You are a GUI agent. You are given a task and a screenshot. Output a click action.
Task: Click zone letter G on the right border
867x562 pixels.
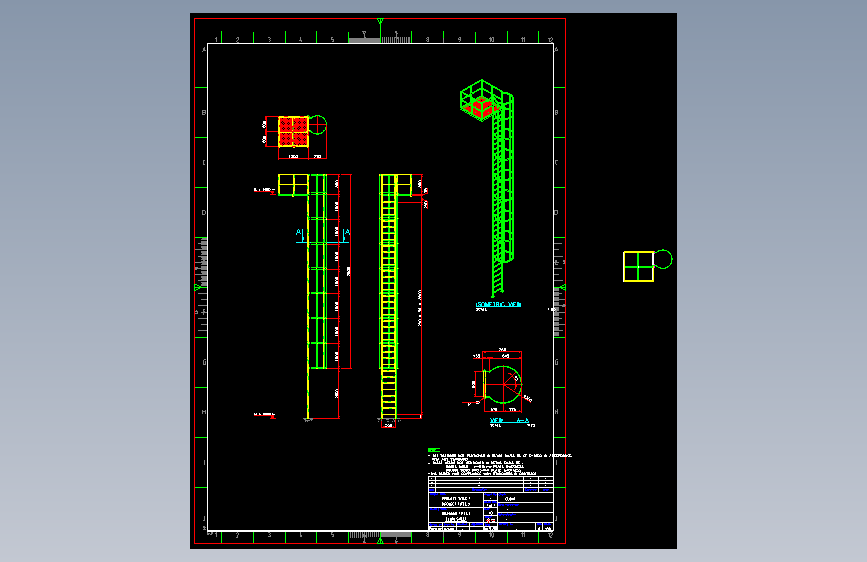tap(556, 362)
